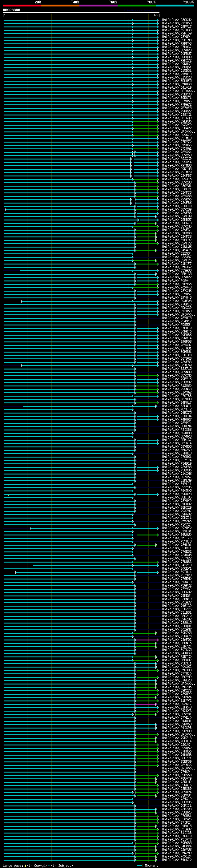The width and height of the screenshot is (197, 868).
Task: Click the entry UniRef100_P25857
Action: 176,294
